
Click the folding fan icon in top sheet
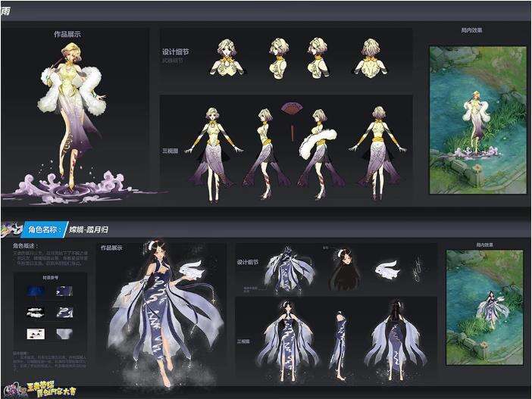(x=290, y=110)
